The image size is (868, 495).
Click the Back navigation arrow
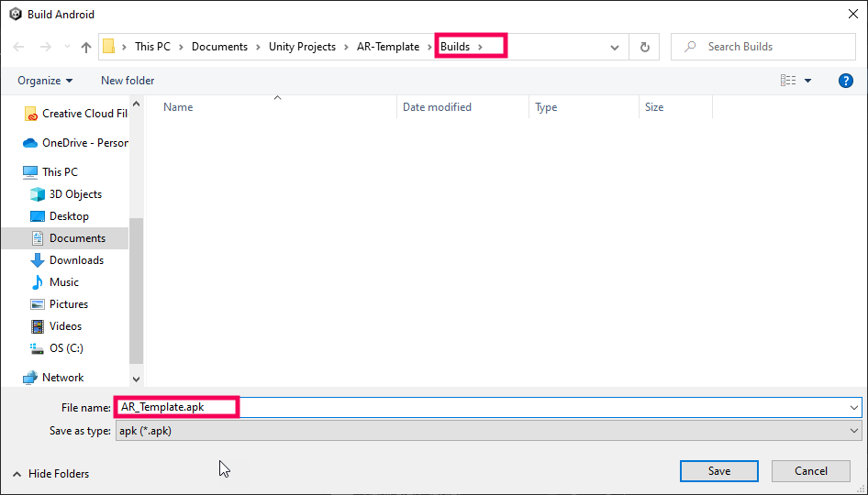pyautogui.click(x=19, y=47)
